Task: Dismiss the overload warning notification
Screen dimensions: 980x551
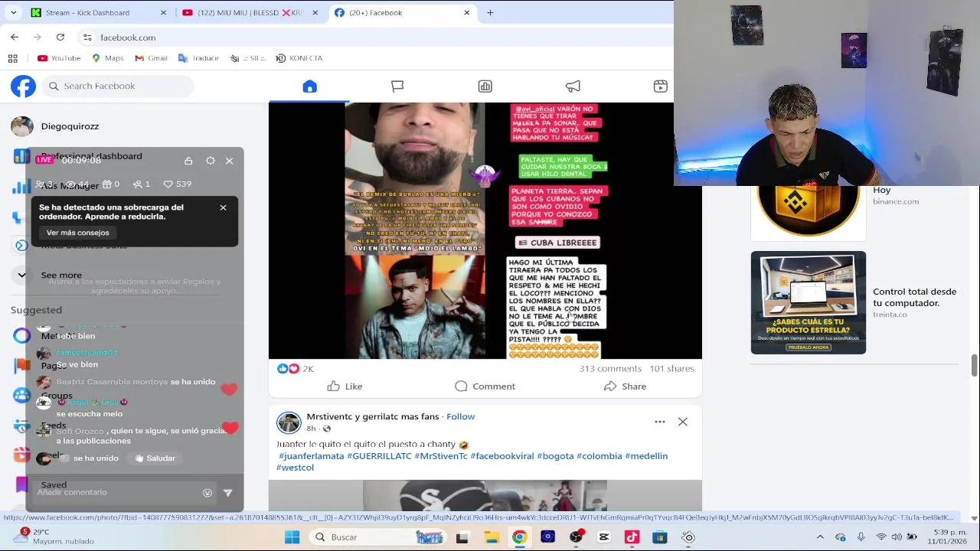Action: pyautogui.click(x=223, y=207)
